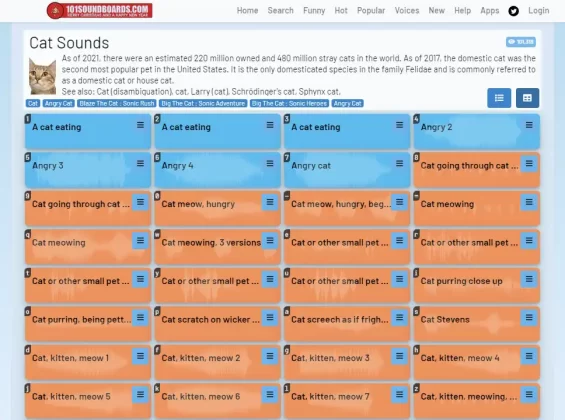Open options menu icon on Angry 2 card
This screenshot has width=565, height=420.
click(x=529, y=125)
